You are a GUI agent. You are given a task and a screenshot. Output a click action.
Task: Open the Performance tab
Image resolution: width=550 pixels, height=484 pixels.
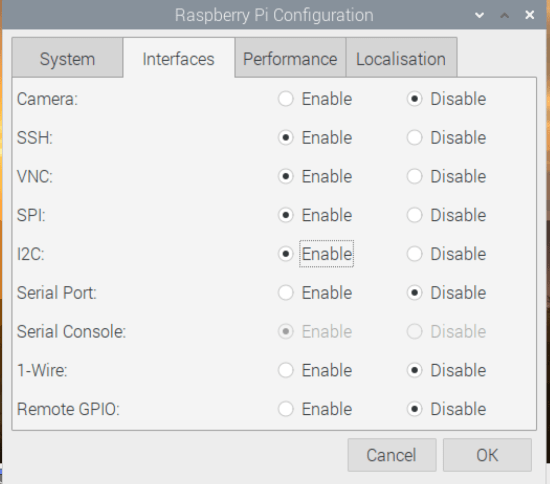click(290, 58)
